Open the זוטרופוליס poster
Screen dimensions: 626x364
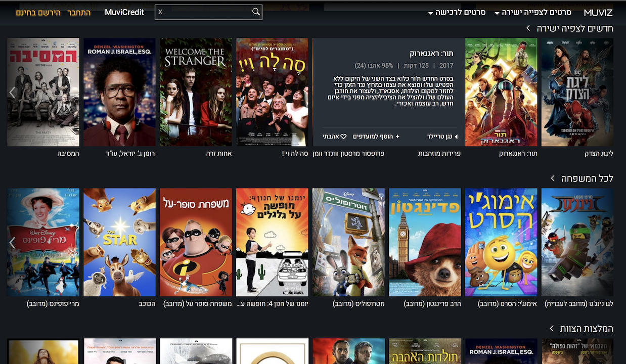[x=348, y=242]
